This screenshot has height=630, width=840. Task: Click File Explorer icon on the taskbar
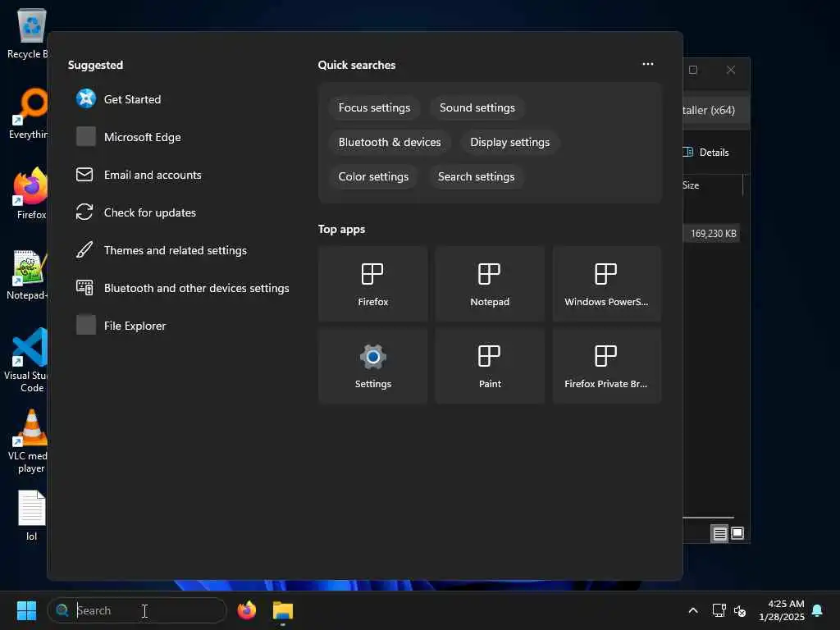click(x=283, y=610)
